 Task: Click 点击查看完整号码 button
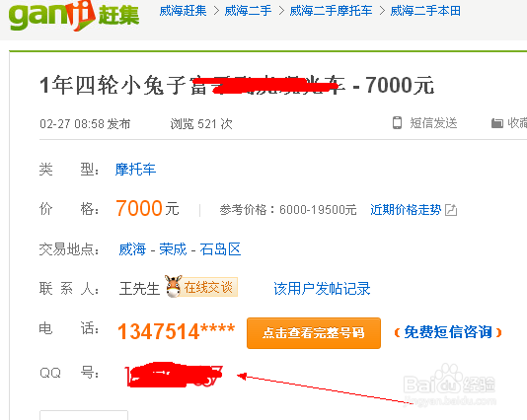point(314,333)
